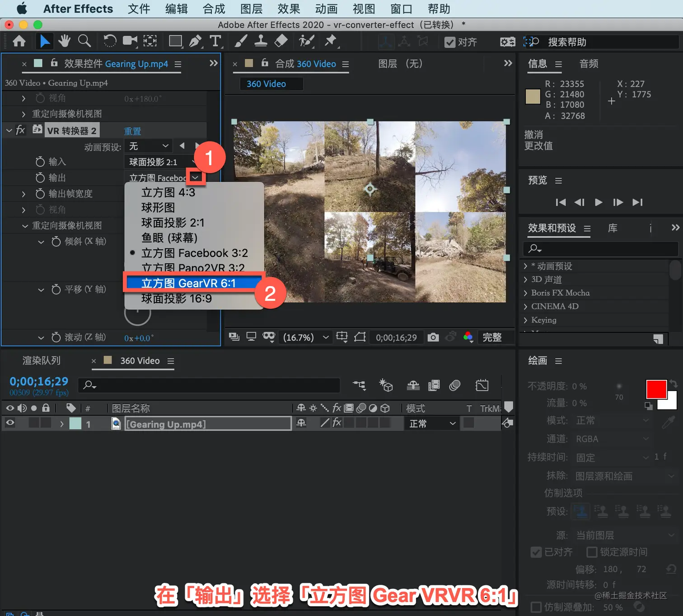Play the preview with play button

click(599, 202)
